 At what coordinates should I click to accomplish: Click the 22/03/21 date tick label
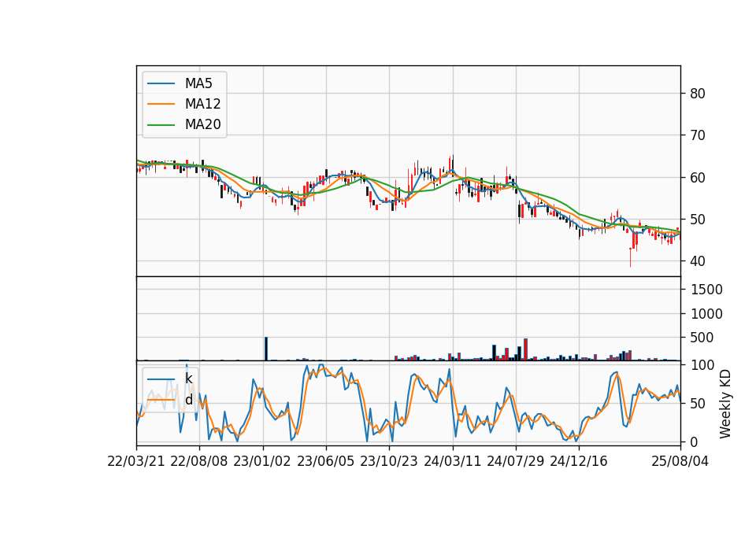click(x=136, y=461)
